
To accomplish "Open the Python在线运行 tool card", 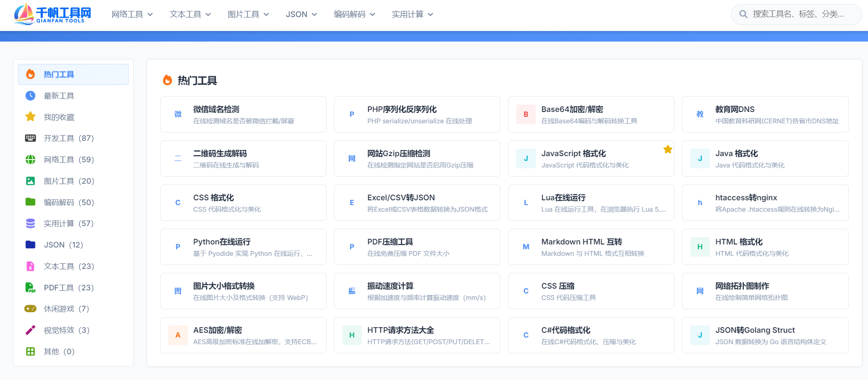I will [243, 247].
